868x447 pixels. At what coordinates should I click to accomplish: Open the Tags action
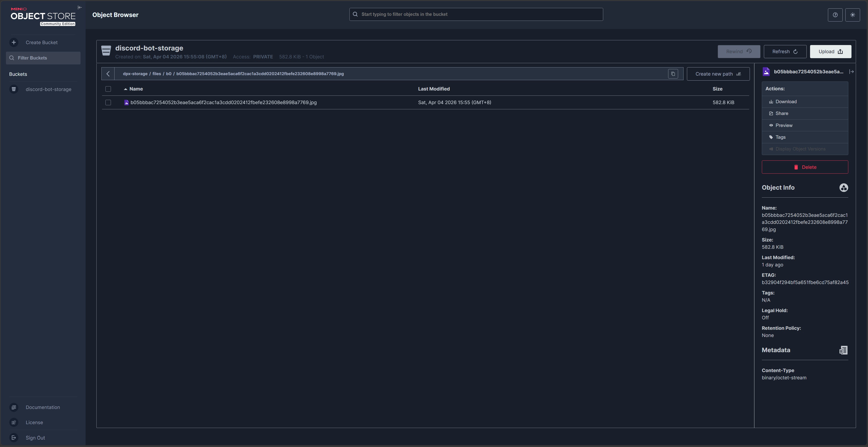pyautogui.click(x=780, y=137)
